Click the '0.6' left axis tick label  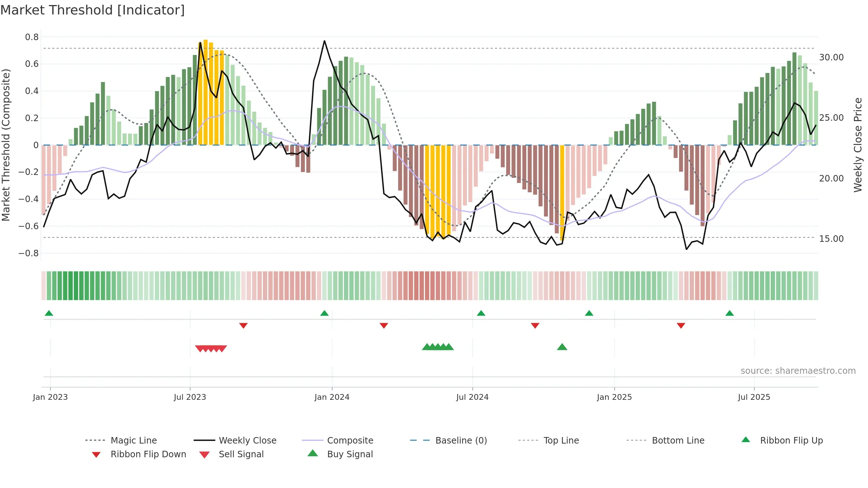(32, 64)
